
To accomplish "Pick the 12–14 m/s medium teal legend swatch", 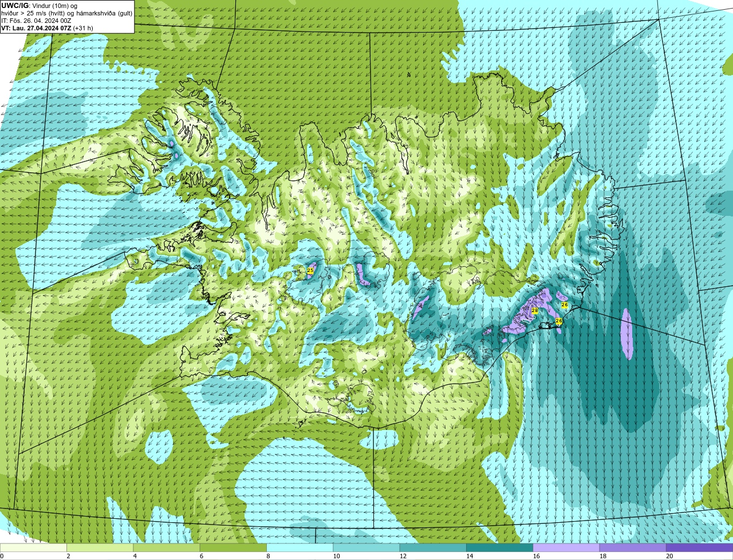I will point(433,547).
